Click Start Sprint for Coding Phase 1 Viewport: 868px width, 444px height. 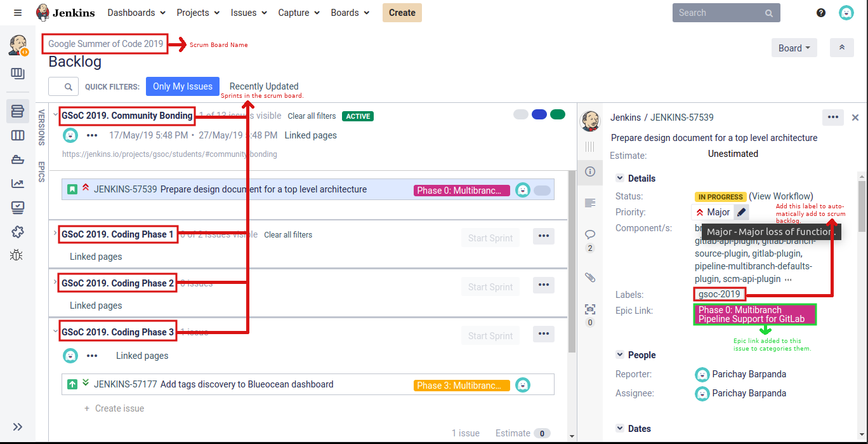[490, 238]
